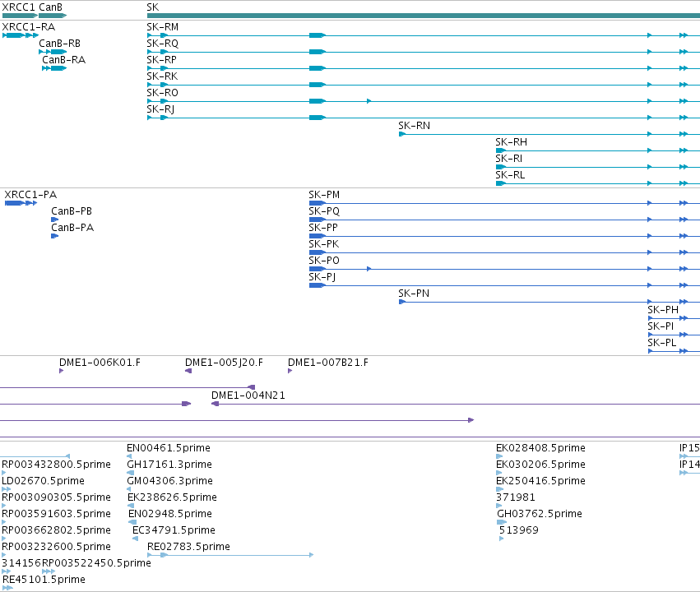Select EST label EN02948.5prime
The image size is (700, 592).
click(170, 514)
